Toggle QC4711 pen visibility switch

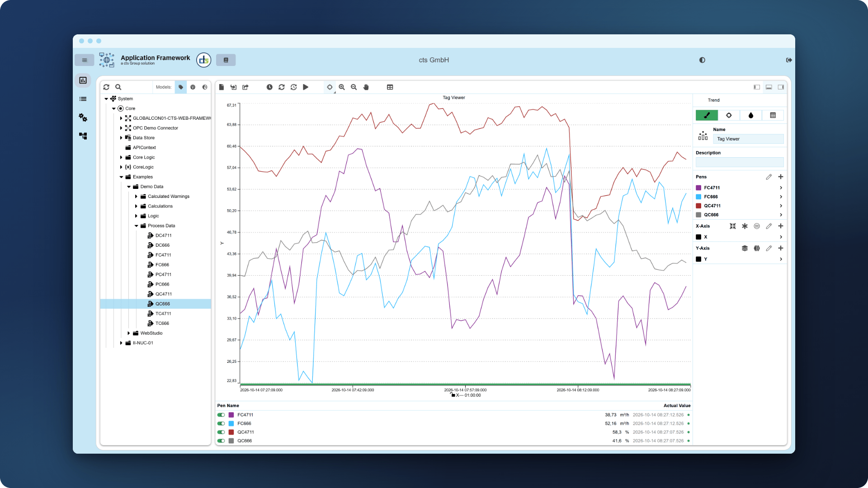point(221,432)
